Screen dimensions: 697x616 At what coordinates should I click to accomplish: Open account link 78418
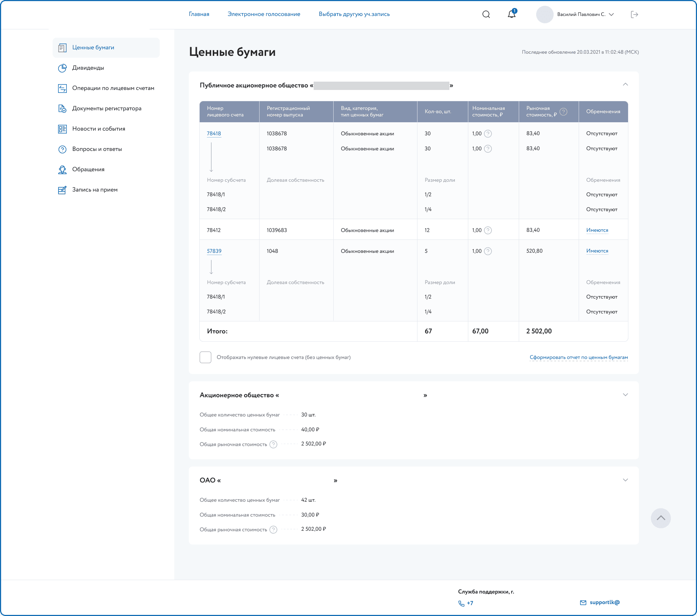pos(214,134)
